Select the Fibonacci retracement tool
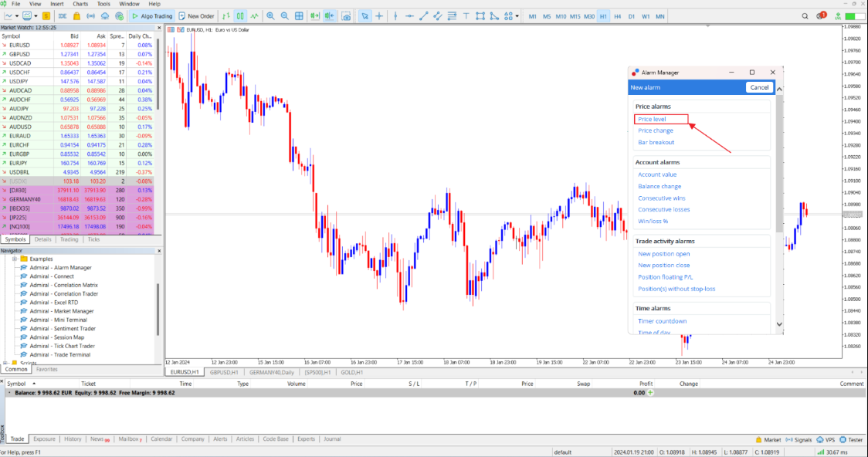 [452, 16]
